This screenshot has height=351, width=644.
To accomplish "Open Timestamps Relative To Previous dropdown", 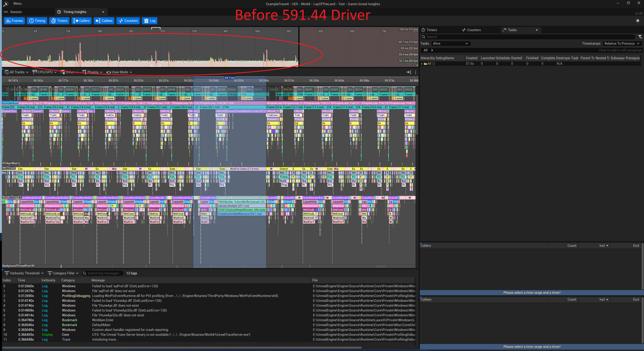I will click(622, 43).
